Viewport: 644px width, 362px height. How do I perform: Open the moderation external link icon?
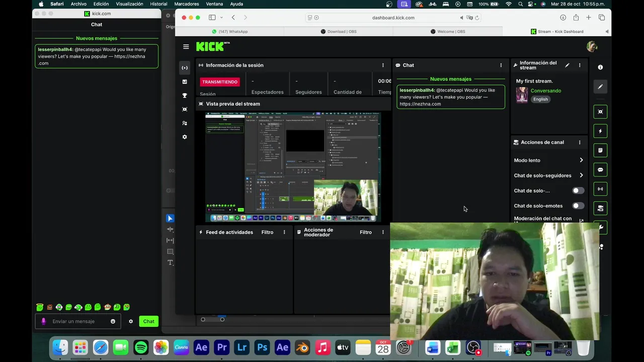pos(582,221)
